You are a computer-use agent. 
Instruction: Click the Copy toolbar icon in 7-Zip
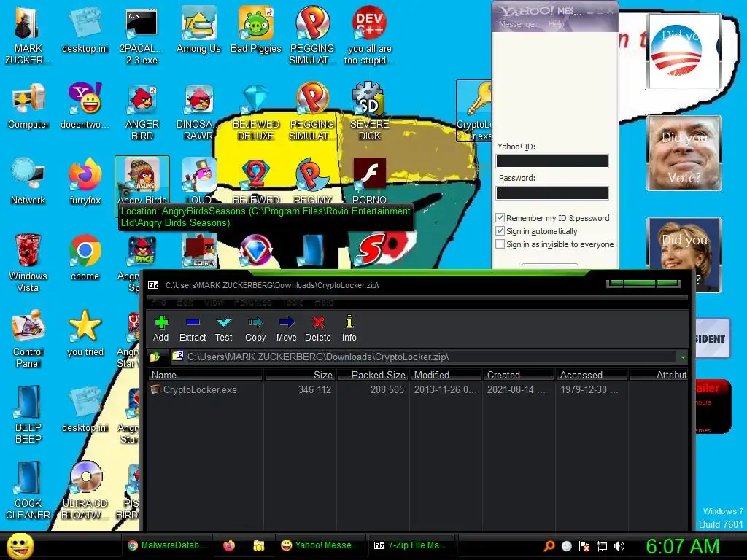pyautogui.click(x=255, y=329)
